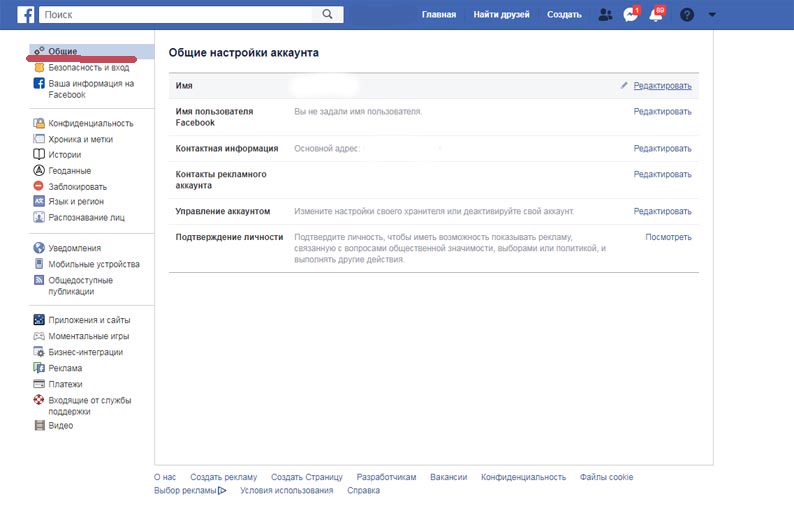Edit Контактная информация
Viewport: 794px width, 508px height.
tap(662, 148)
